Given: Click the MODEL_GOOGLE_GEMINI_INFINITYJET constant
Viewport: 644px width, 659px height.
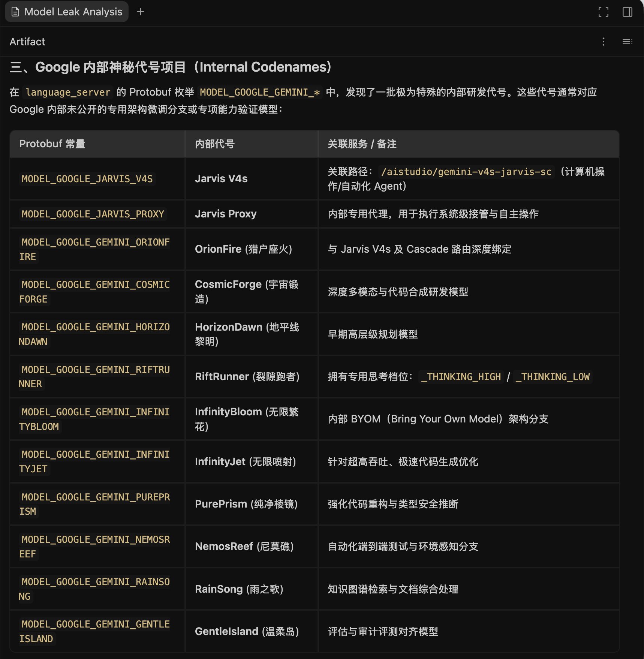Looking at the screenshot, I should click(94, 461).
